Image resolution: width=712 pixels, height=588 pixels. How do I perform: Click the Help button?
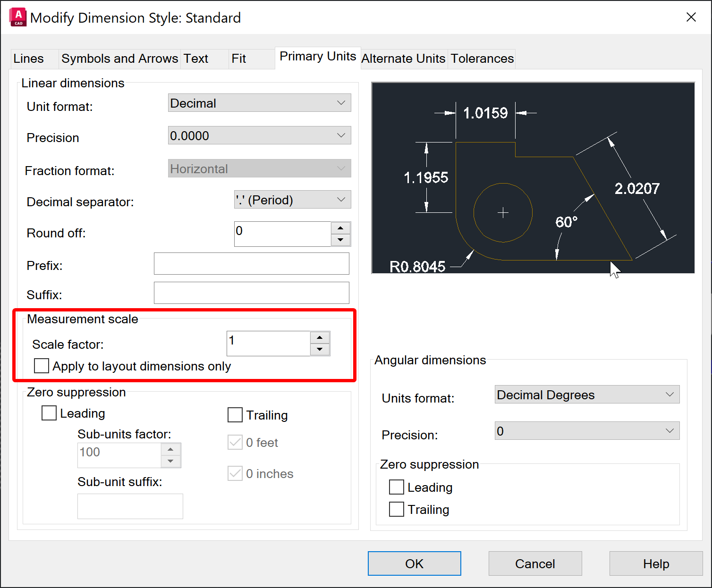(656, 563)
